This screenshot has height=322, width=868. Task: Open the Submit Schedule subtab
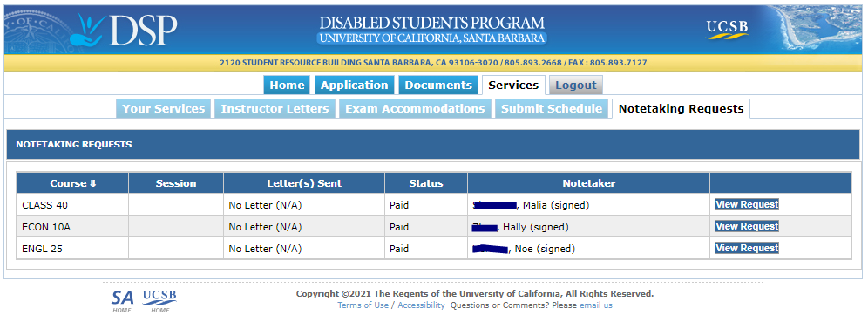[552, 108]
